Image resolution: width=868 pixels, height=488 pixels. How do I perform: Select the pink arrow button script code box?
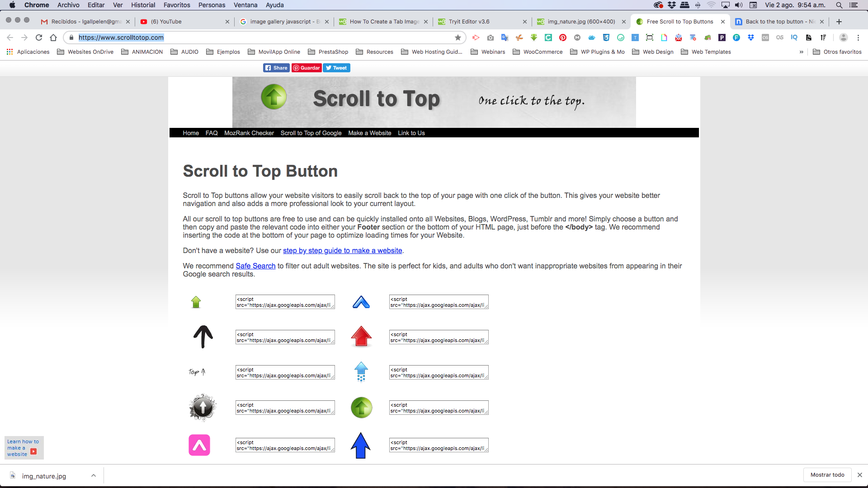click(x=285, y=445)
